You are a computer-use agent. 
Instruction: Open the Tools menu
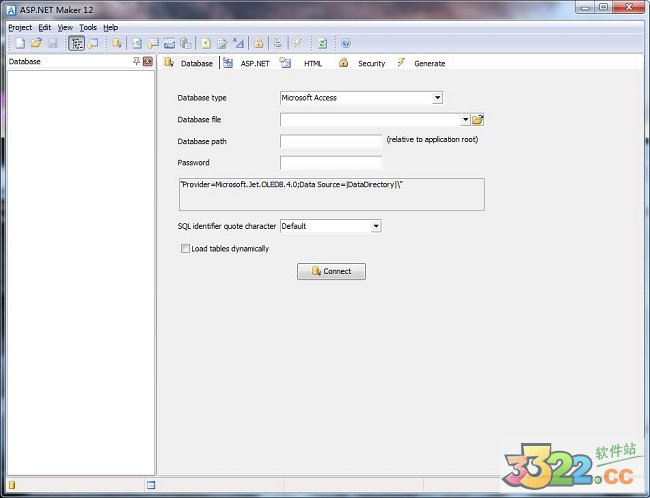click(88, 27)
